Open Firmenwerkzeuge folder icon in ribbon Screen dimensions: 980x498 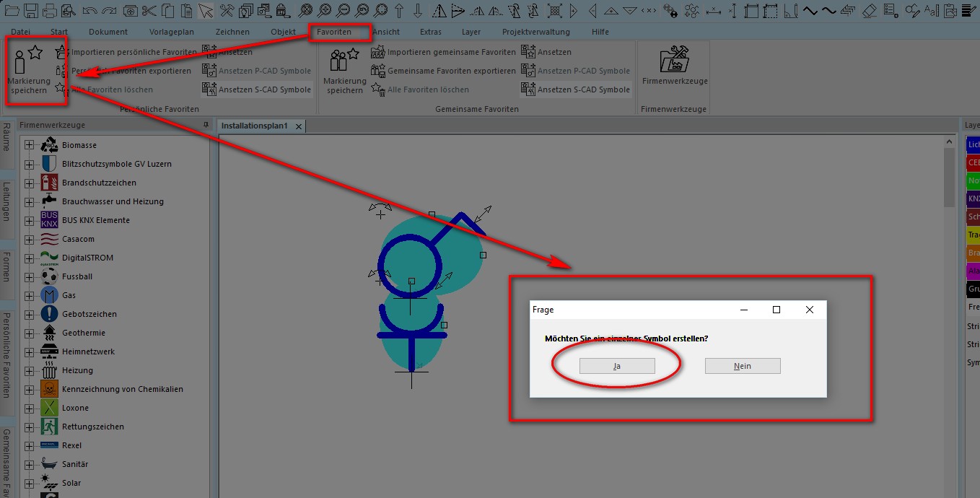tap(674, 60)
